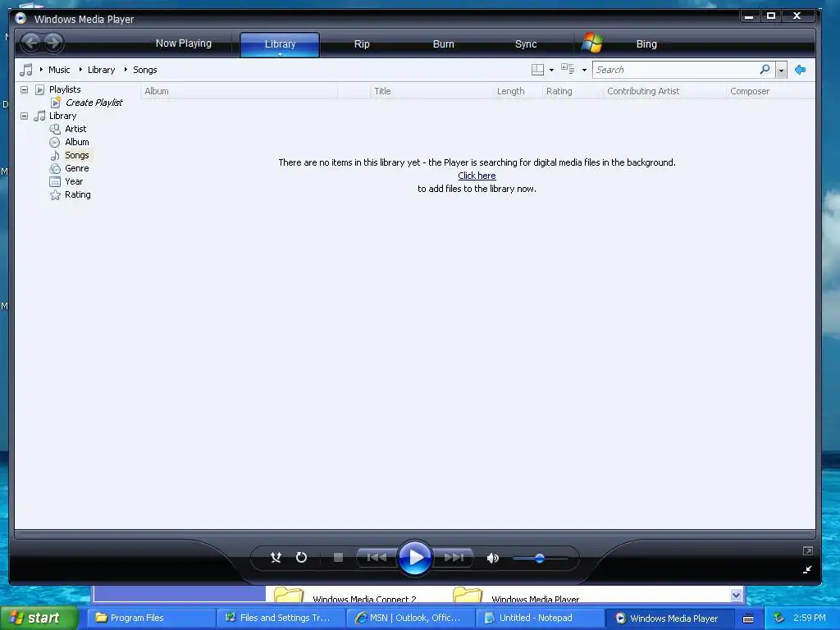Switch to Untitled - Notepad taskbar button
The height and width of the screenshot is (630, 840).
click(x=540, y=618)
